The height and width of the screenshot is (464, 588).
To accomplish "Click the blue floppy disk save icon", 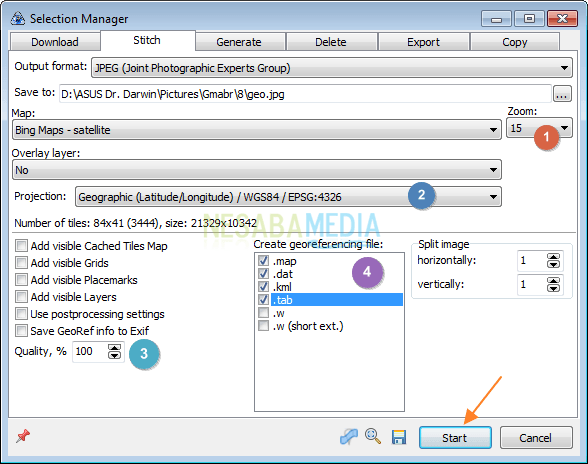I will pyautogui.click(x=399, y=437).
